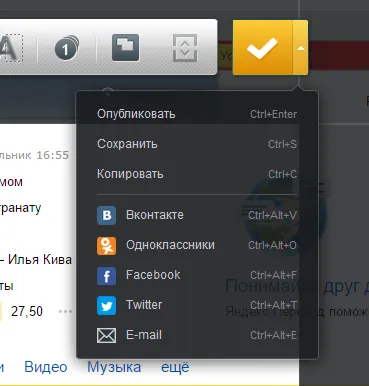Image resolution: width=369 pixels, height=386 pixels.
Task: Select the text tool icon
Action: (12, 48)
